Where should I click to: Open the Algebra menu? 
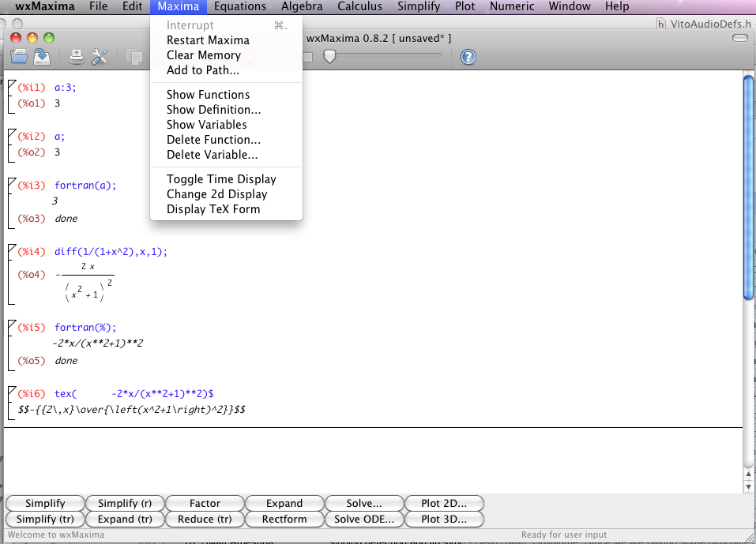302,6
